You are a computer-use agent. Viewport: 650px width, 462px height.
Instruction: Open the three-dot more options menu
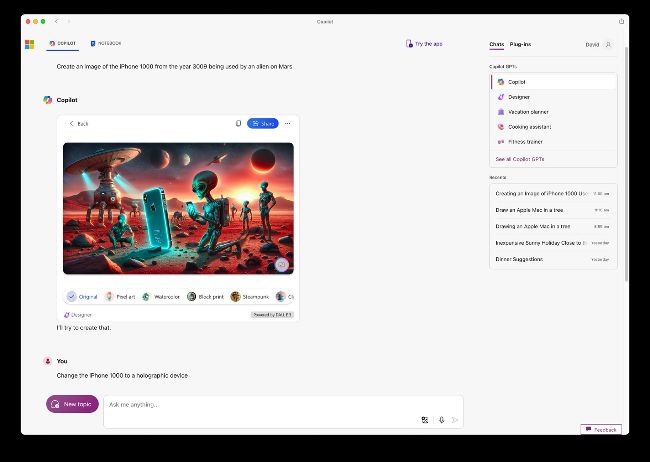(x=287, y=124)
